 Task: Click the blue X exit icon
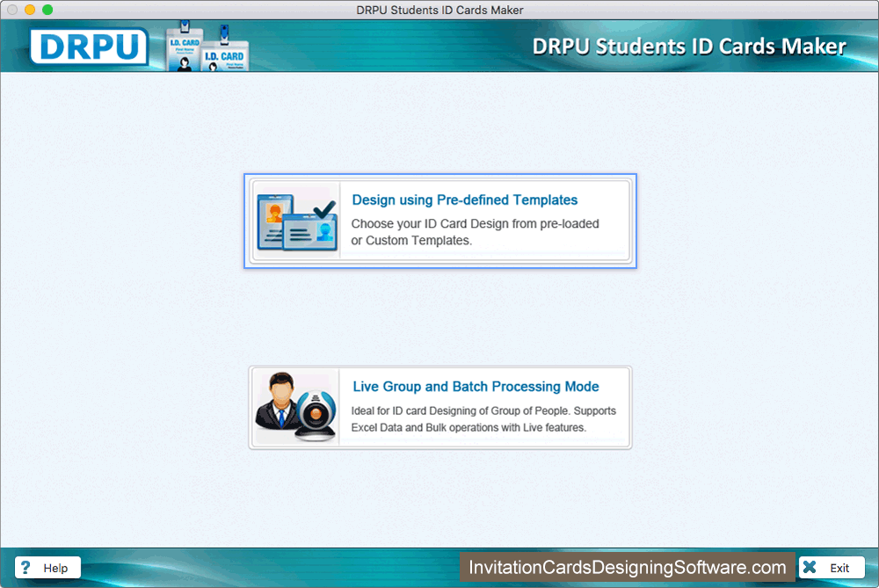[810, 567]
